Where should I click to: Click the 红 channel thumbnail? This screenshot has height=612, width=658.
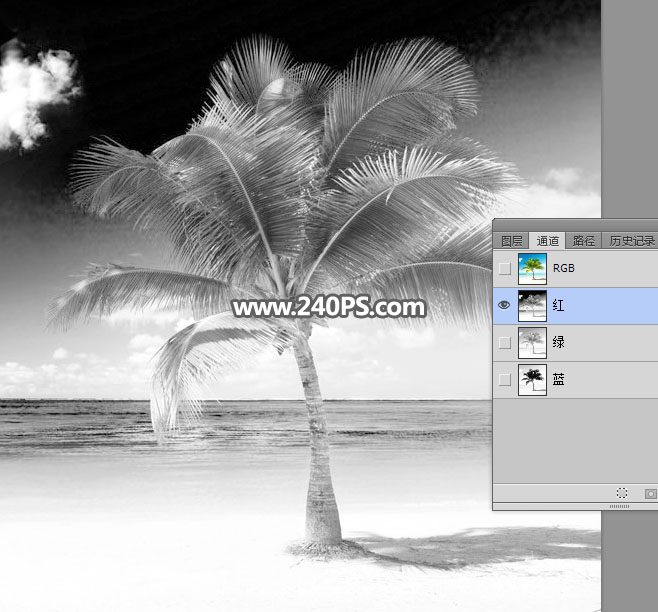[532, 306]
